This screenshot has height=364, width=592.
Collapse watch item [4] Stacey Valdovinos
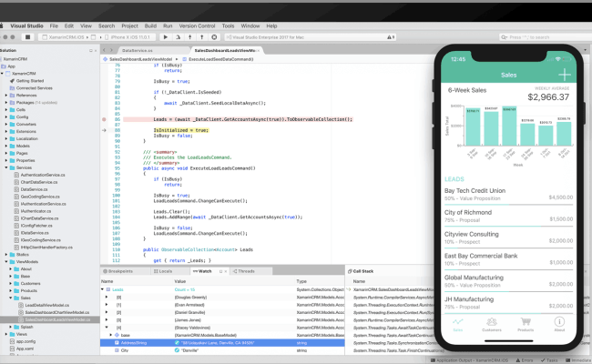(x=107, y=328)
